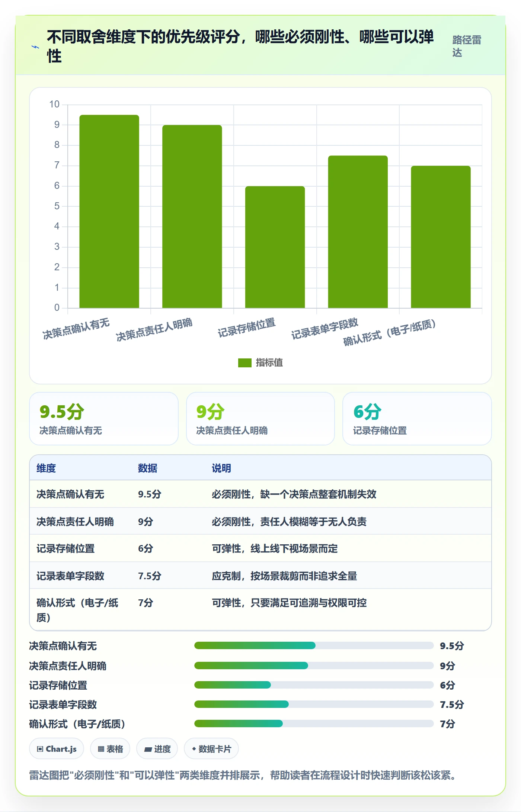The image size is (521, 812).
Task: Open the 6分 记录存储位置 data card
Action: click(417, 419)
